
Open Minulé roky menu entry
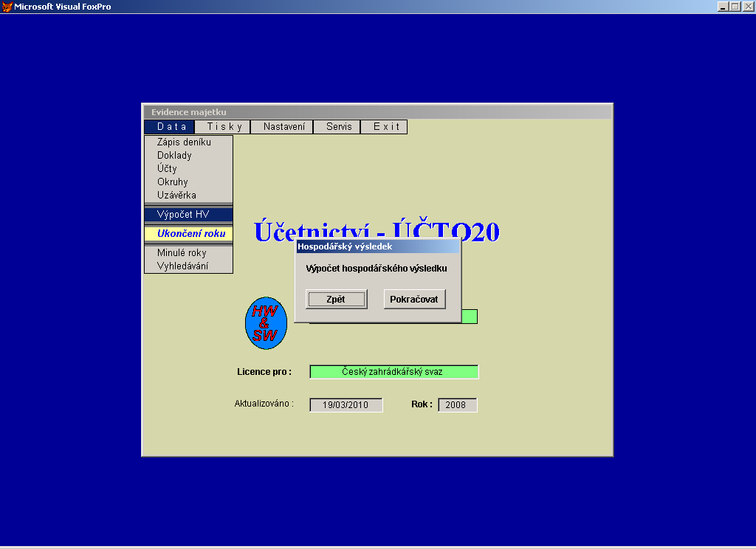point(188,253)
